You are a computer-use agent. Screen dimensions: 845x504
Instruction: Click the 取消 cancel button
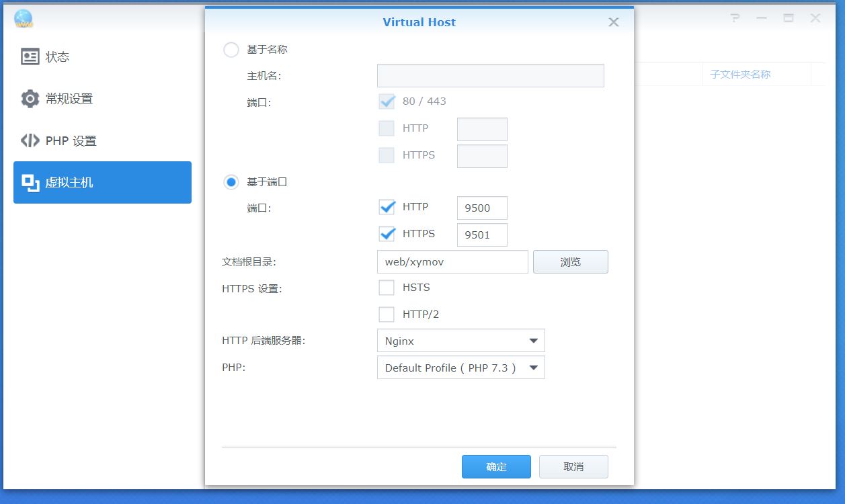[x=573, y=466]
